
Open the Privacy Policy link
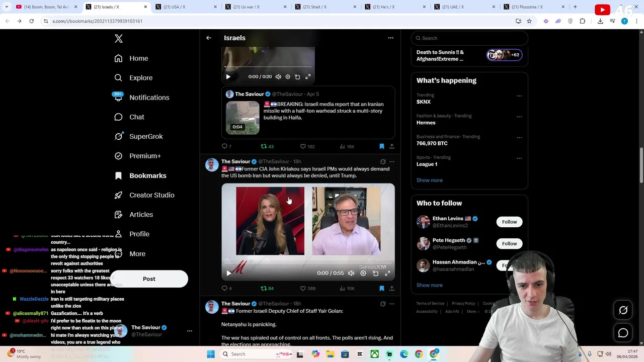coord(463,304)
